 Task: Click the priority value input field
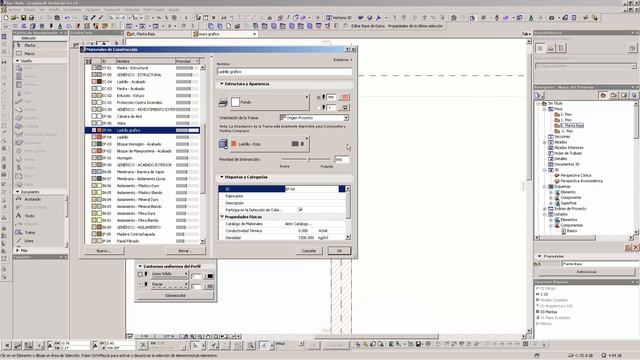tap(342, 159)
